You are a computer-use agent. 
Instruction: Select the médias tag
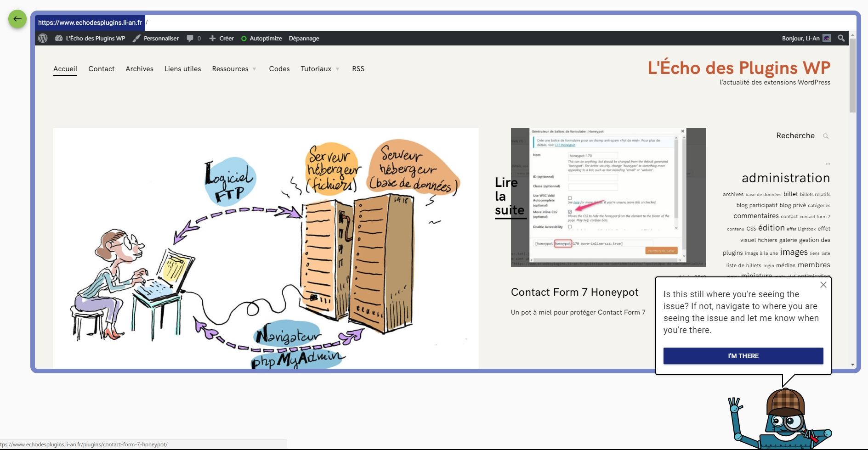[786, 265]
